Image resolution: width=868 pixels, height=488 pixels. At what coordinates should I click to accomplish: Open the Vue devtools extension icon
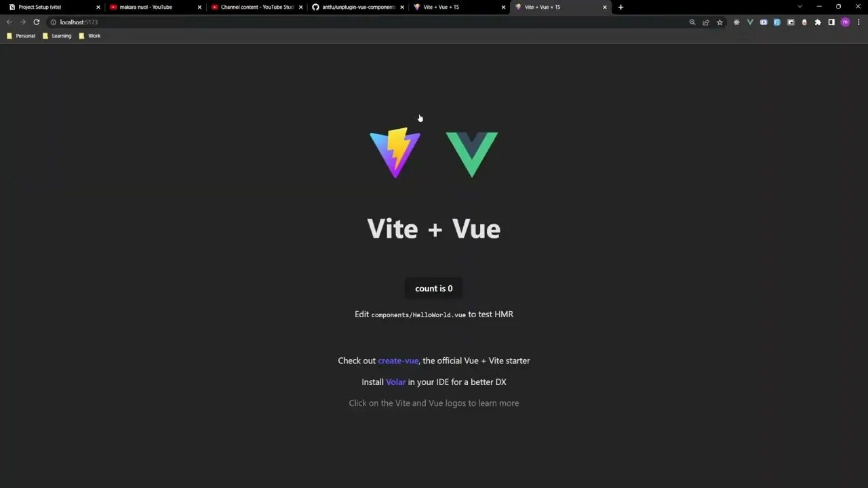pos(750,22)
